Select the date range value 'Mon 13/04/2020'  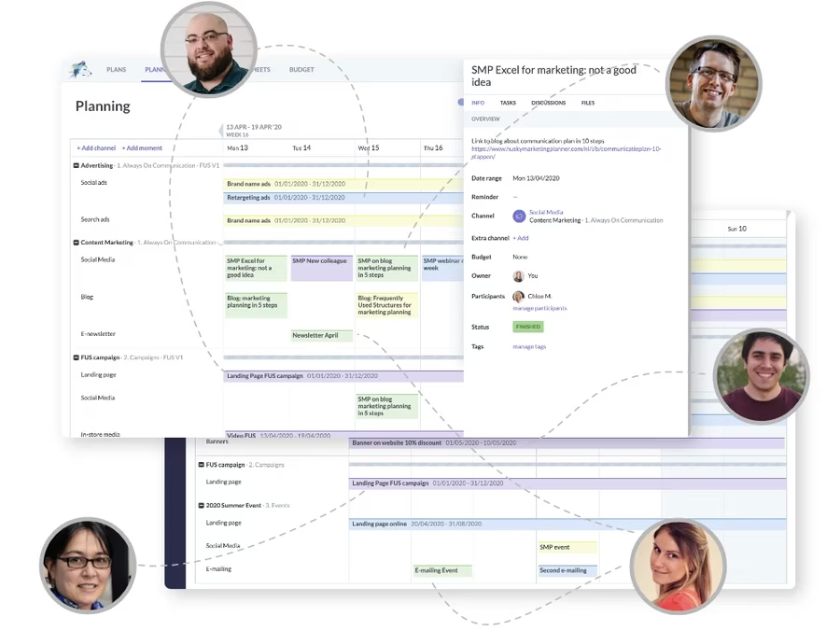[536, 178]
